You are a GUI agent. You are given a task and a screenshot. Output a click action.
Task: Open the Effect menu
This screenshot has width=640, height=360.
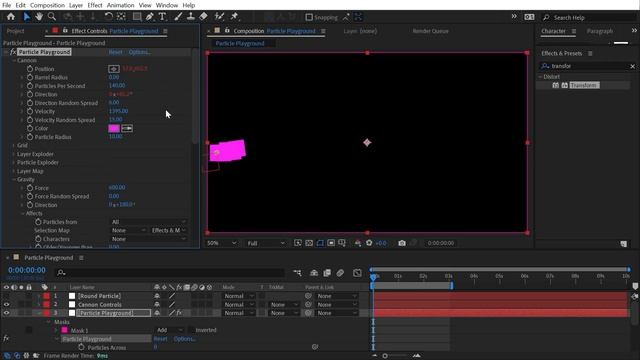pos(95,5)
